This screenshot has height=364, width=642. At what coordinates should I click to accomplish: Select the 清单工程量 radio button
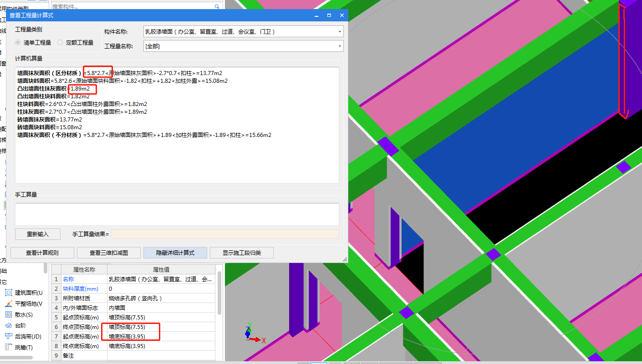(18, 42)
